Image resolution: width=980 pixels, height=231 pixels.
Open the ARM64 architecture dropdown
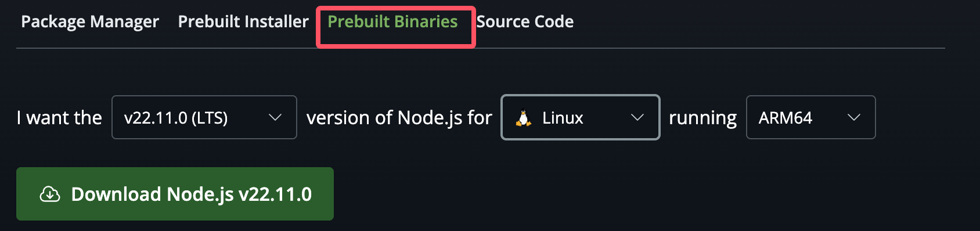coord(810,117)
